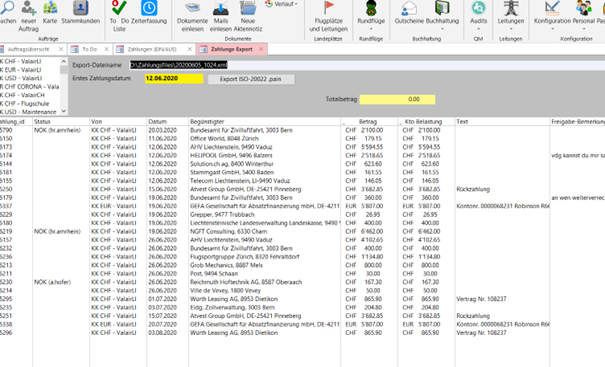Image resolution: width=605 pixels, height=367 pixels.
Task: Open Stammkunden in the ribbon
Action: pos(81,12)
